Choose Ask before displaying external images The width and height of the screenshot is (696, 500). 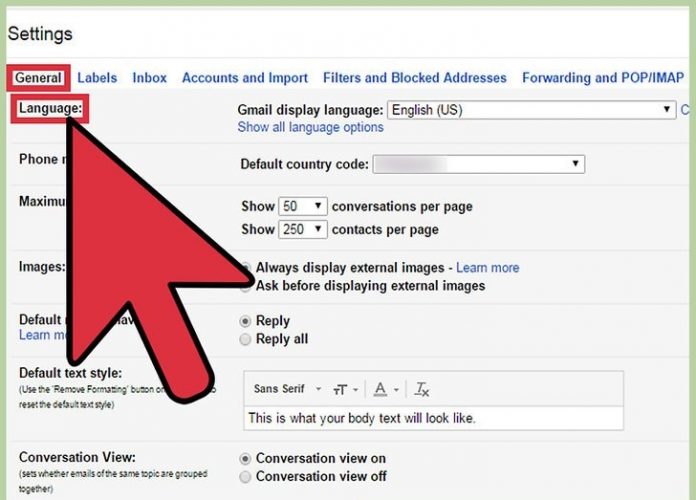point(247,286)
